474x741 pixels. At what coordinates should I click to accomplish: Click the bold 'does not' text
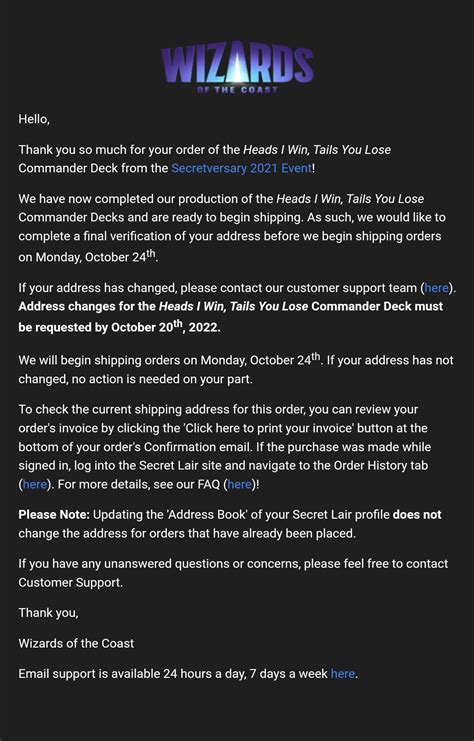pos(417,515)
